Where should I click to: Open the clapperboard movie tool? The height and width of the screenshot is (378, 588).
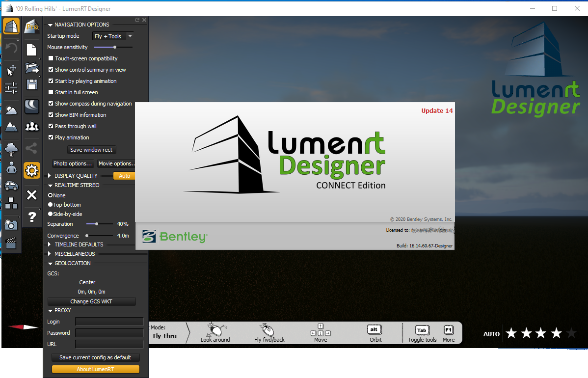[x=11, y=243]
